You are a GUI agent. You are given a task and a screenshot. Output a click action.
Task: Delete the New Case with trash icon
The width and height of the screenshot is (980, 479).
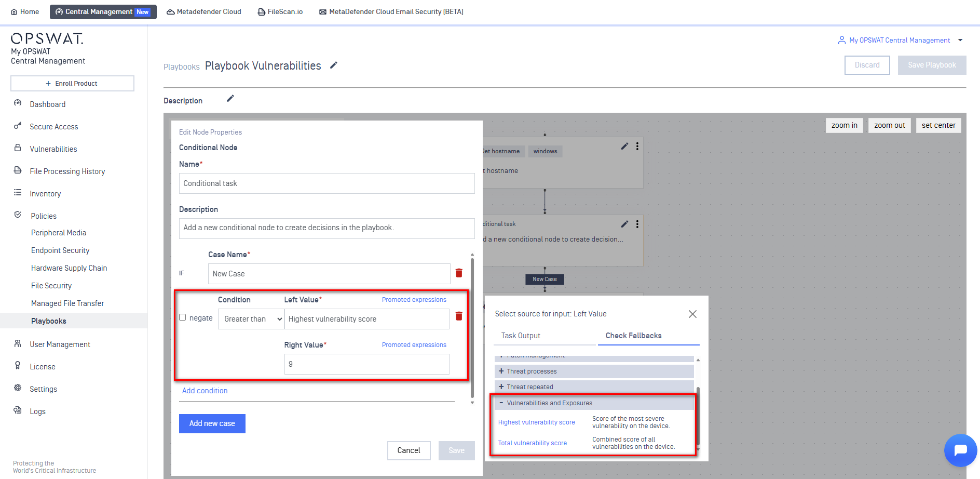[x=459, y=273]
